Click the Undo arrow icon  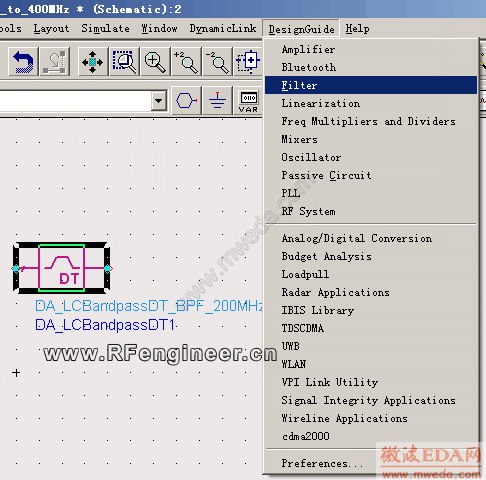point(23,62)
